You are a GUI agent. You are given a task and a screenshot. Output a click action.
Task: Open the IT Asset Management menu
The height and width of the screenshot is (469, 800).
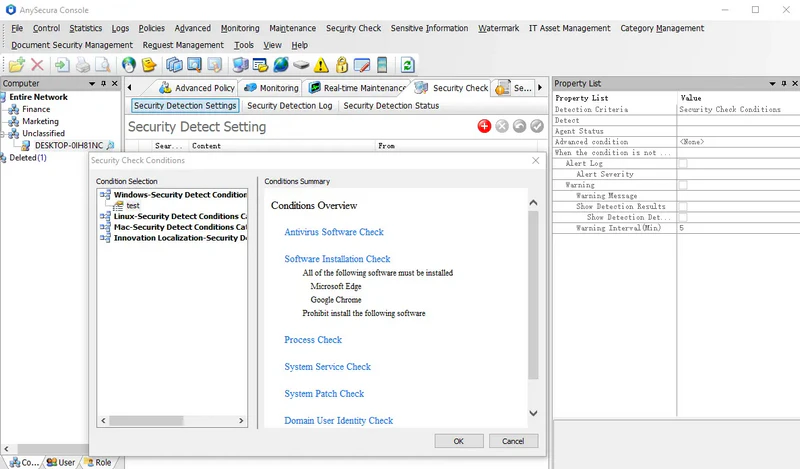click(569, 28)
